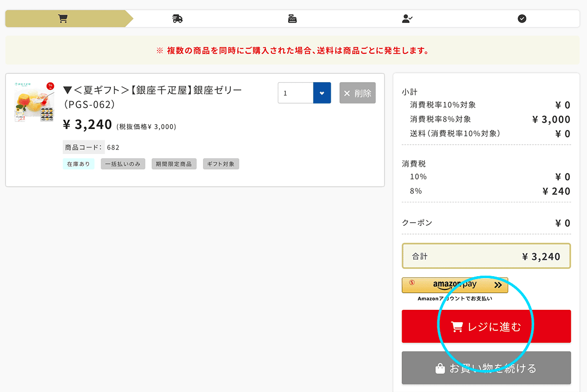Click the Amazonアカウントでお支払い caption
The height and width of the screenshot is (392, 587).
click(x=455, y=298)
